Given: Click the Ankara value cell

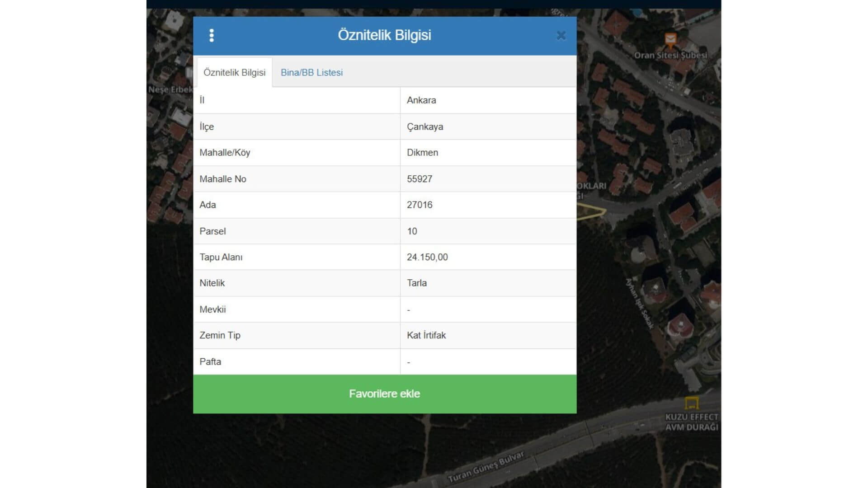Looking at the screenshot, I should pyautogui.click(x=421, y=100).
